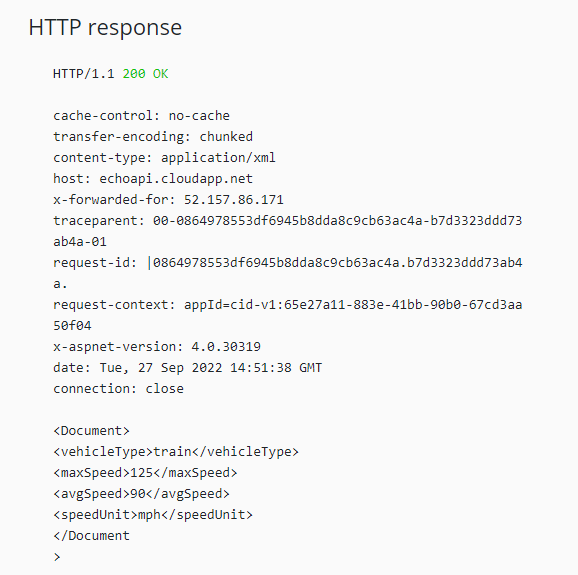Screen dimensions: 578x575
Task: Click the opening <Document> tag
Action: coord(91,431)
